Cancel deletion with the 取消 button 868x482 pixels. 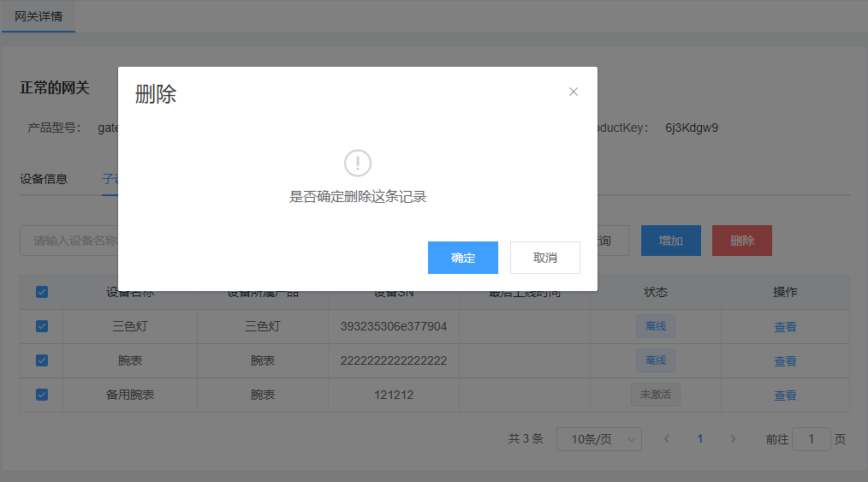(545, 258)
